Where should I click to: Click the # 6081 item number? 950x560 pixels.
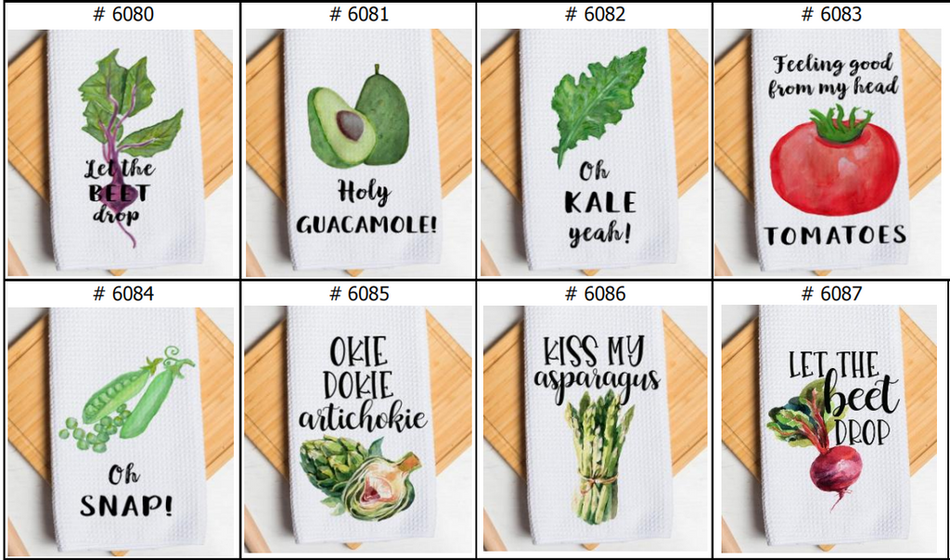(x=359, y=14)
